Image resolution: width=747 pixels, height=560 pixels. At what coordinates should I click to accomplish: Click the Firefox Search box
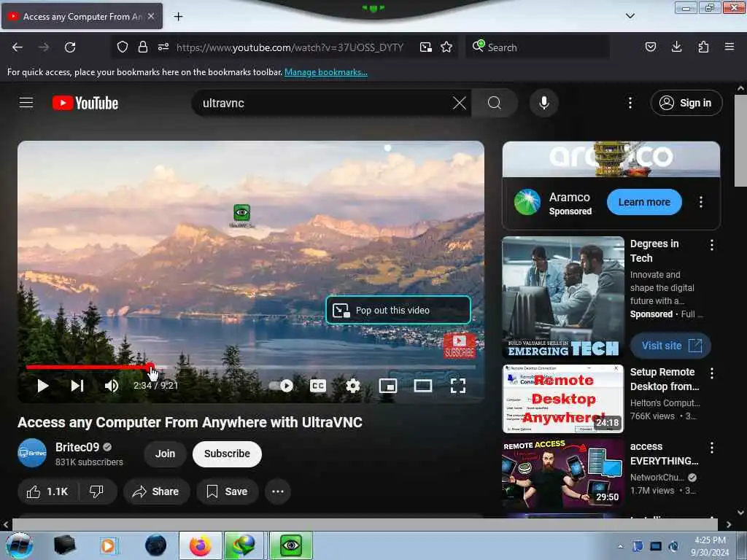tap(538, 47)
